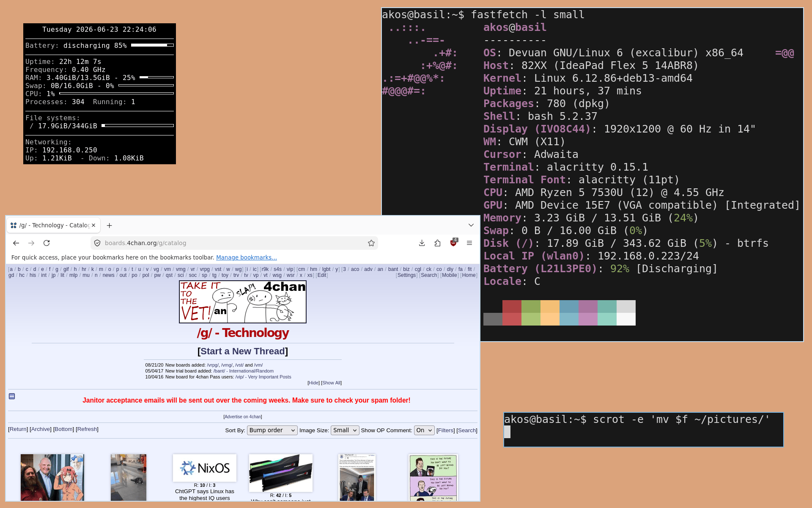Click the scrot command terminal window
This screenshot has width=812, height=508.
(x=643, y=430)
